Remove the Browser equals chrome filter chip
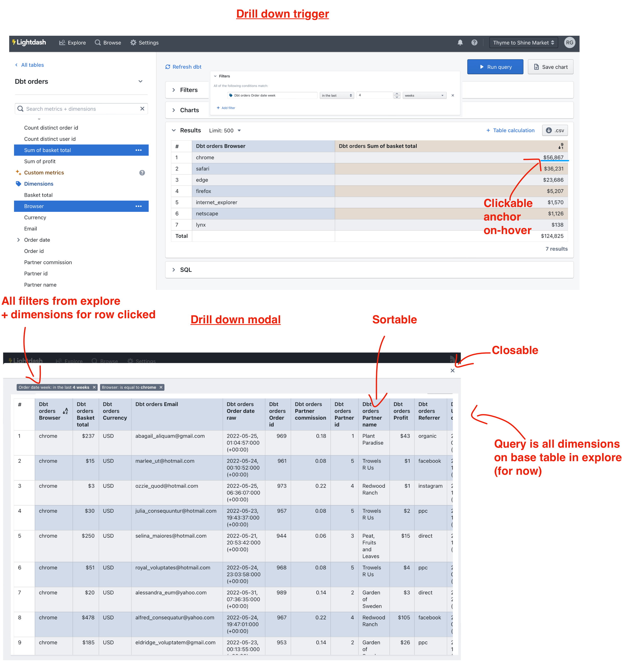The width and height of the screenshot is (622, 672). coord(161,387)
